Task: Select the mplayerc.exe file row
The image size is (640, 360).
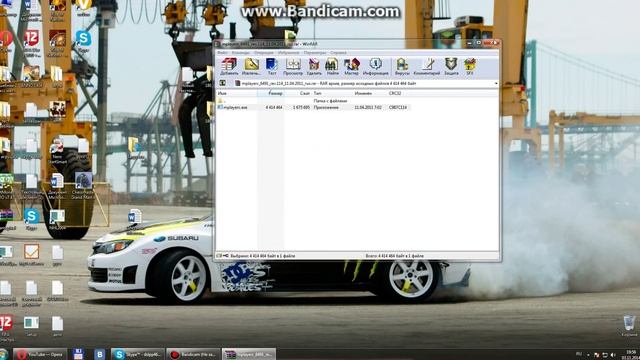Action: tap(313, 107)
